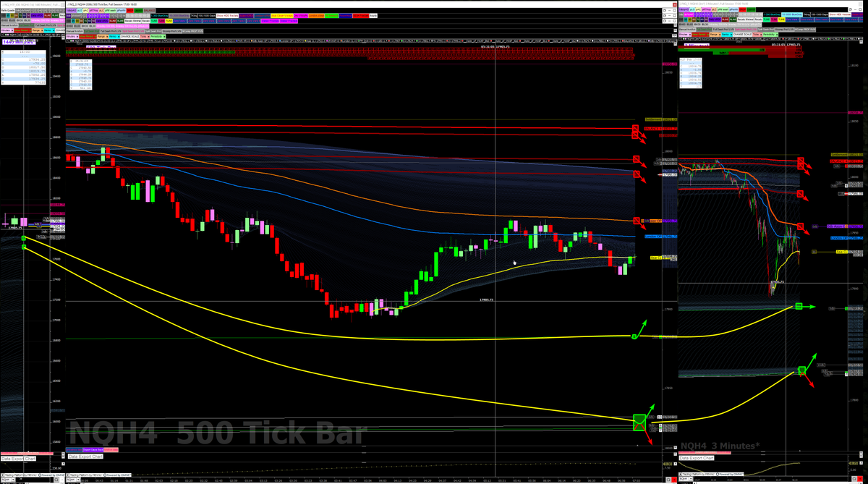The image size is (868, 484).
Task: Toggle Asia Close=Vwaps in 500 Tick window
Action: tap(282, 15)
